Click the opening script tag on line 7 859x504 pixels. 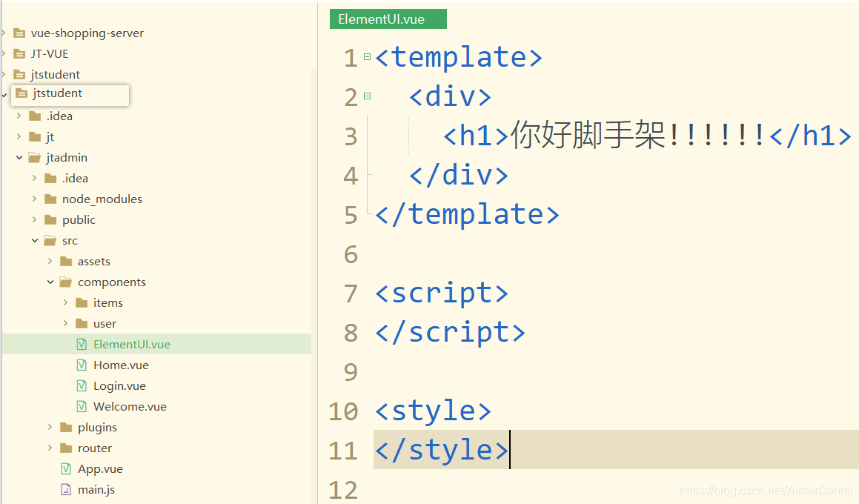(442, 293)
